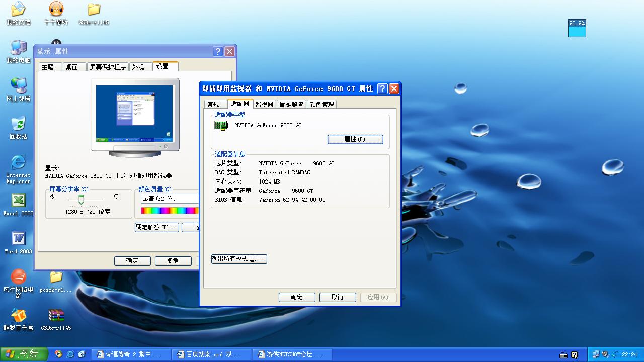644x362 pixels.
Task: Switch to the 监视器 tab
Action: click(264, 104)
